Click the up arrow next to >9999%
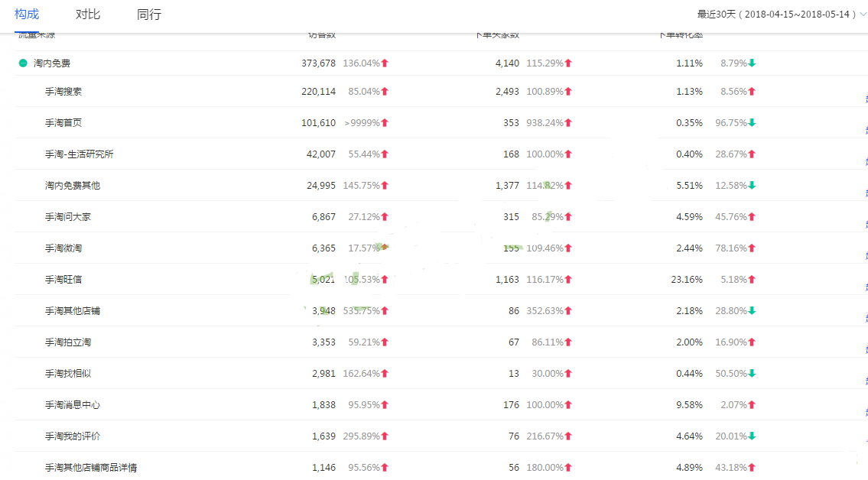The height and width of the screenshot is (480, 868). [x=385, y=123]
